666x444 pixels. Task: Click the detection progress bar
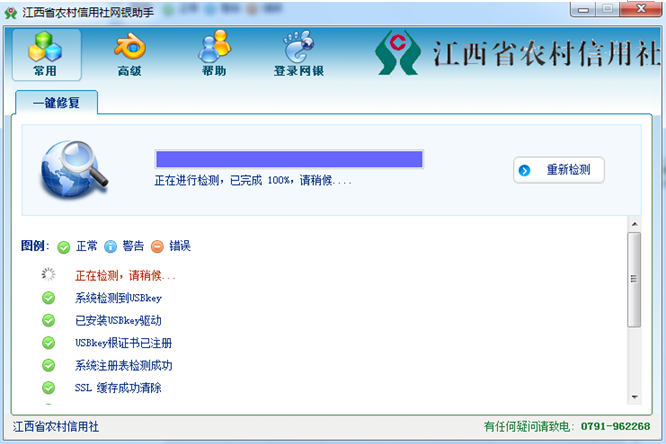pyautogui.click(x=289, y=159)
